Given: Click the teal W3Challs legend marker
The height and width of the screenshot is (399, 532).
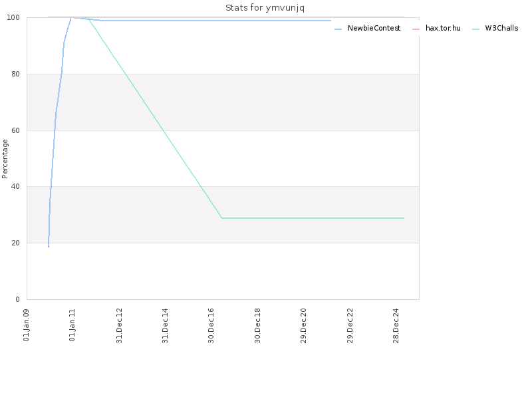Looking at the screenshot, I should click(x=476, y=29).
